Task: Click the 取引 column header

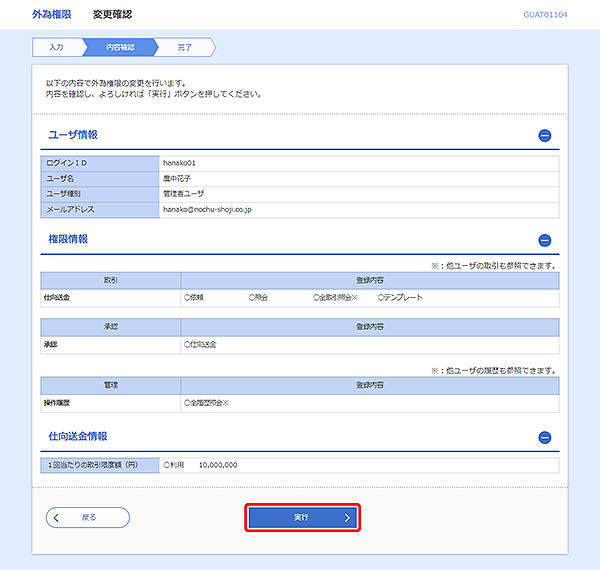Action: tap(111, 280)
